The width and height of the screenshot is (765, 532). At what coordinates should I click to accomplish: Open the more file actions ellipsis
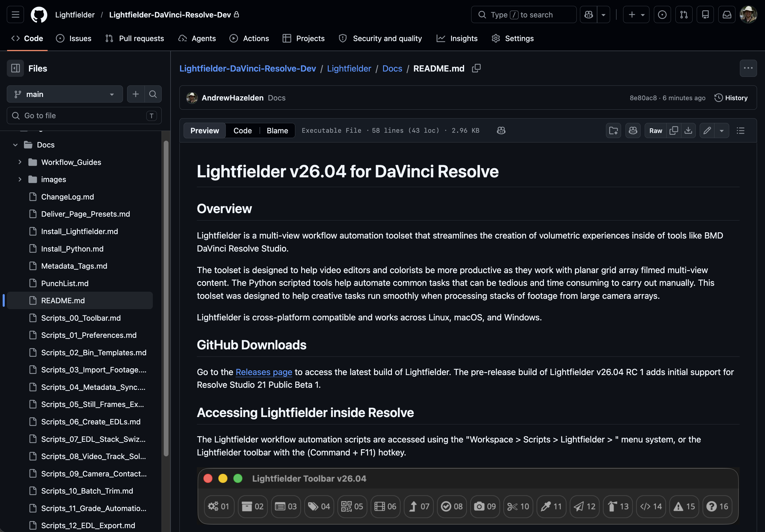pyautogui.click(x=748, y=68)
